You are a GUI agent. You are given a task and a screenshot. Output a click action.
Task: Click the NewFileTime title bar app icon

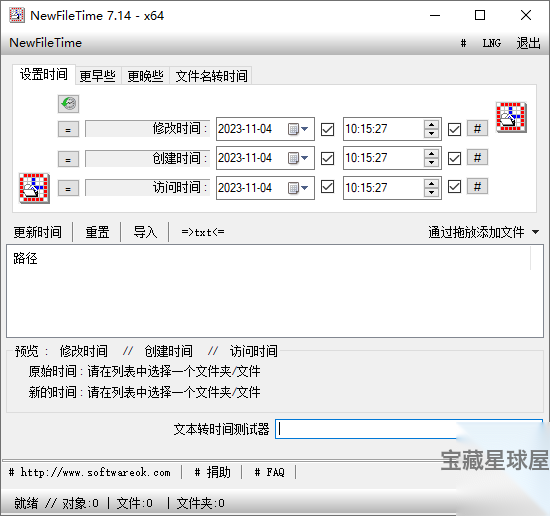pos(17,15)
